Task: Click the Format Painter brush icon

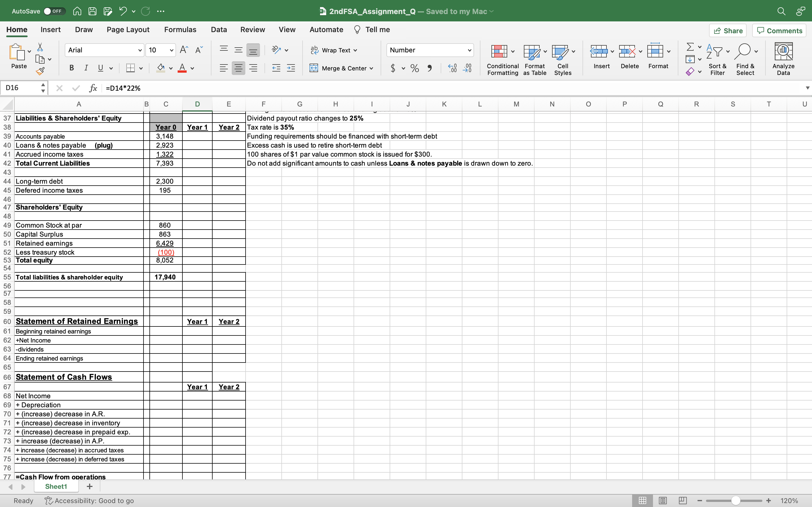Action: click(x=40, y=71)
